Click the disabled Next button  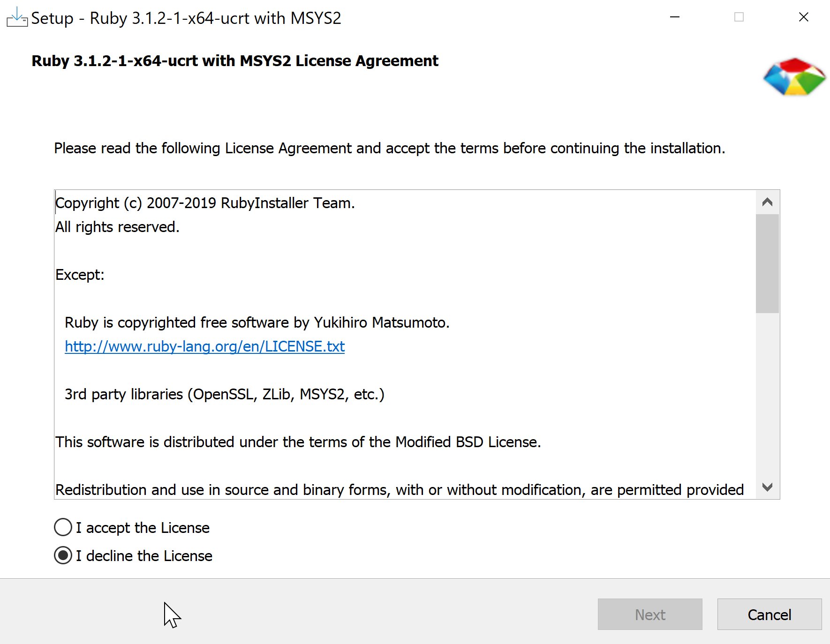(650, 614)
